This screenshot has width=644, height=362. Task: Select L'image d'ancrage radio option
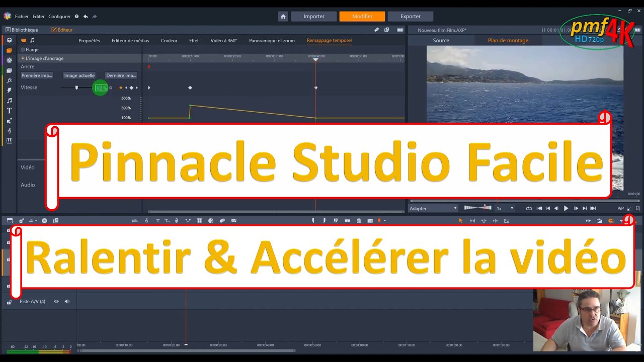click(x=23, y=58)
